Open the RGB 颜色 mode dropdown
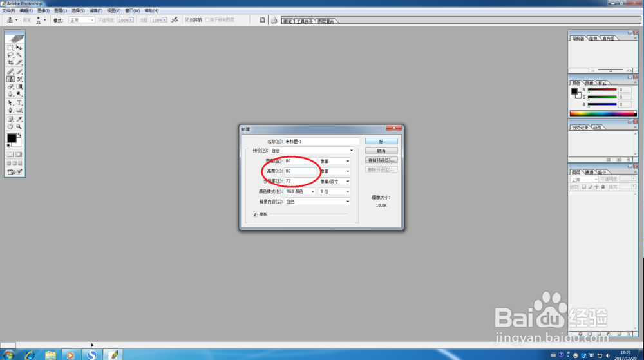The width and height of the screenshot is (644, 360). [x=300, y=191]
